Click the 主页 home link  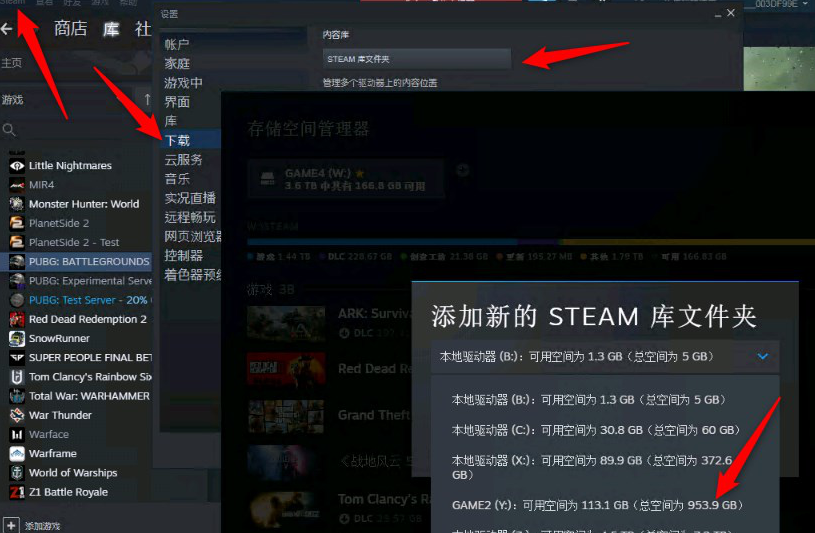click(x=11, y=63)
